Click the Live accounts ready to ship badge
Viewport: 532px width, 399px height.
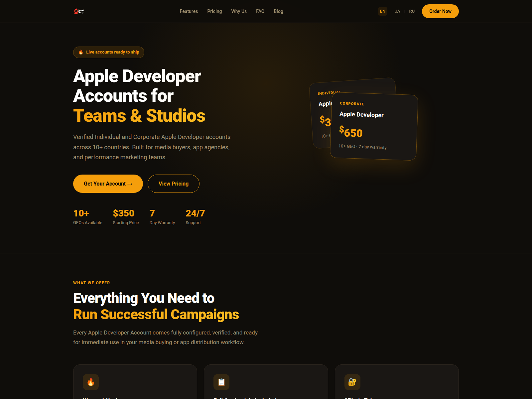pyautogui.click(x=109, y=52)
